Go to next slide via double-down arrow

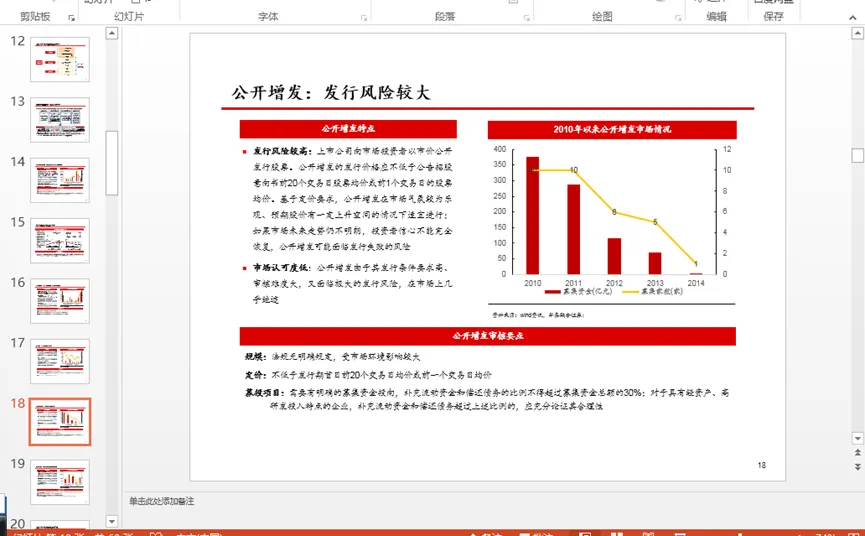tap(857, 467)
